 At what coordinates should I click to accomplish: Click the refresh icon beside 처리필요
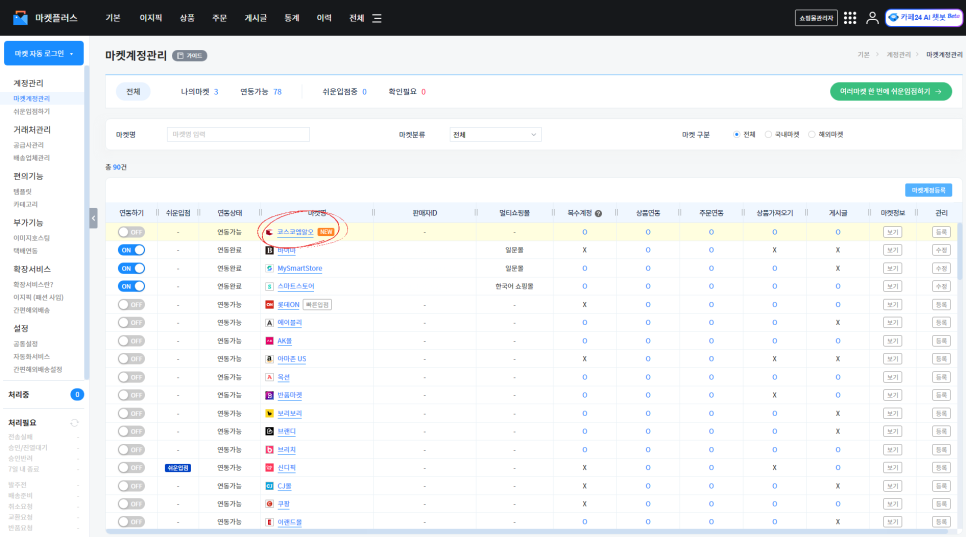pos(75,423)
